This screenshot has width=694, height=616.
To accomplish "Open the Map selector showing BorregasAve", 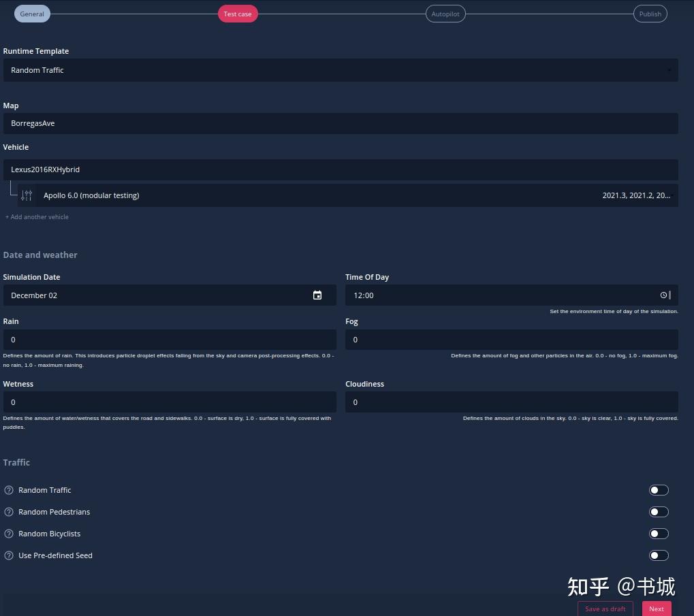I will pyautogui.click(x=341, y=123).
